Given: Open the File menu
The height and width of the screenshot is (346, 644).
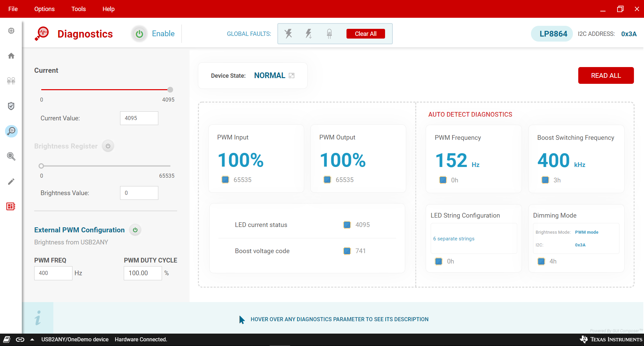Looking at the screenshot, I should click(13, 9).
